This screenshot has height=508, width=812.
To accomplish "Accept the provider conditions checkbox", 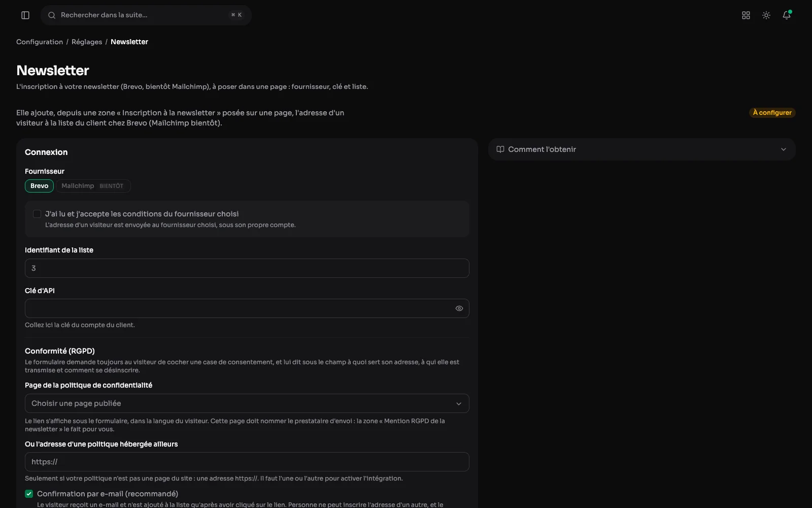I will (37, 214).
